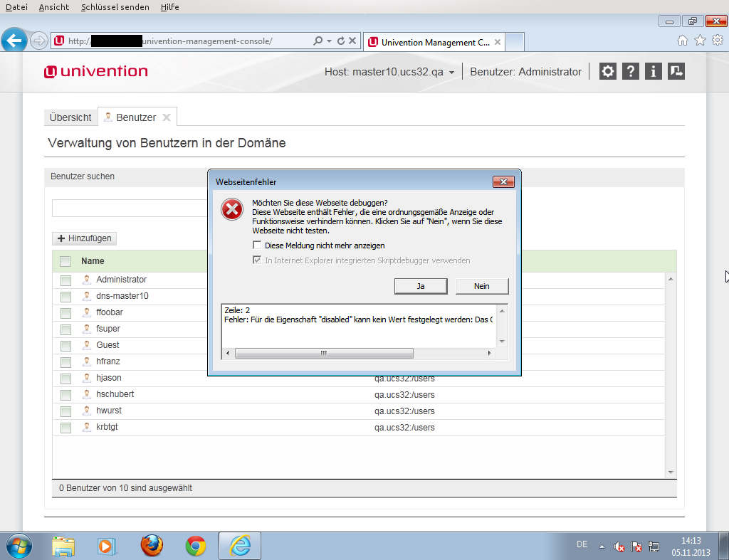The width and height of the screenshot is (729, 560).
Task: Open Firefox from the taskbar
Action: click(152, 545)
